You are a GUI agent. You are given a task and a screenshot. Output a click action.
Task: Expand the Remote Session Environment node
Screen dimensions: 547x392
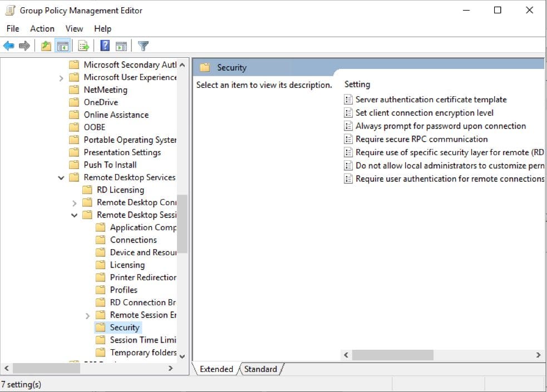click(x=87, y=316)
